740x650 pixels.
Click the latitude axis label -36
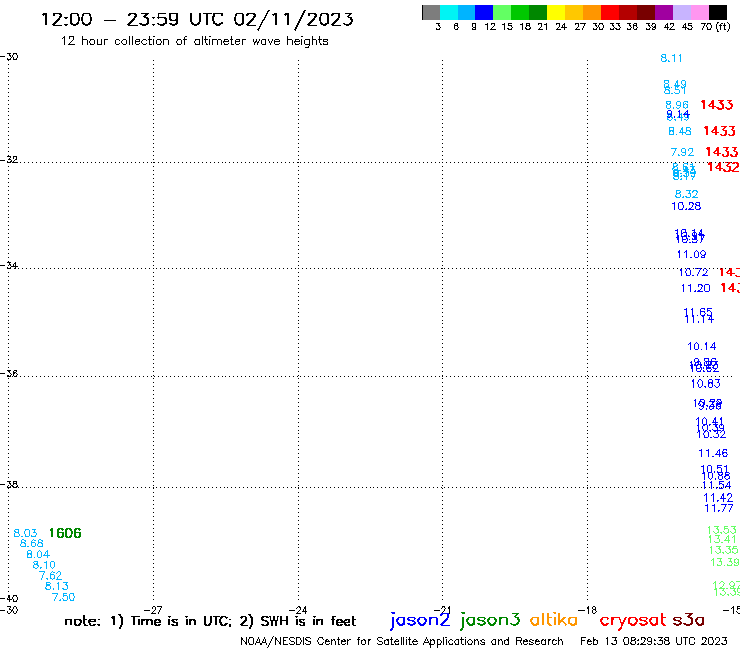point(9,373)
